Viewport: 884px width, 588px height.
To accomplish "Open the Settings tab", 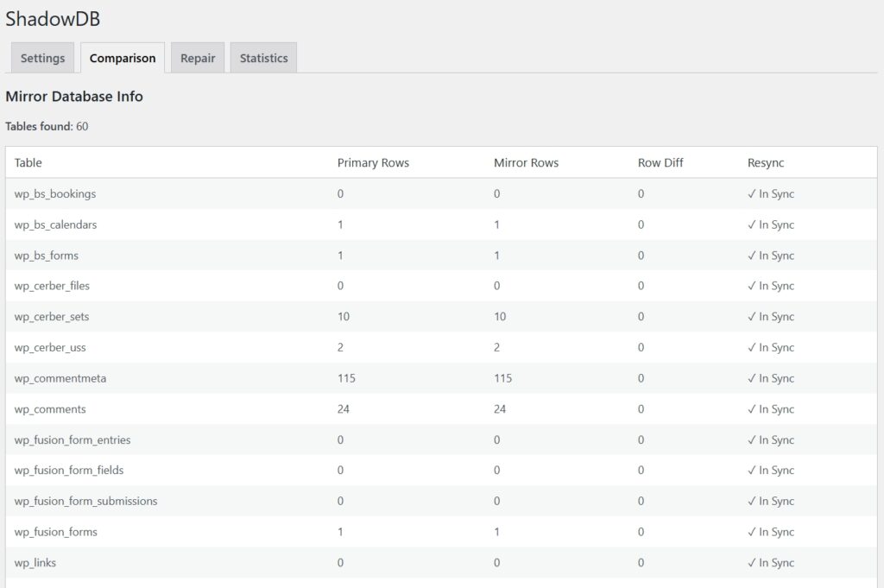I will (42, 58).
